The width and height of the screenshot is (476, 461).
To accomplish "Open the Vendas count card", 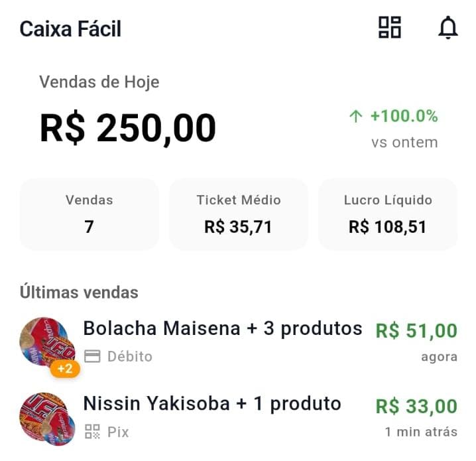I will click(x=89, y=214).
